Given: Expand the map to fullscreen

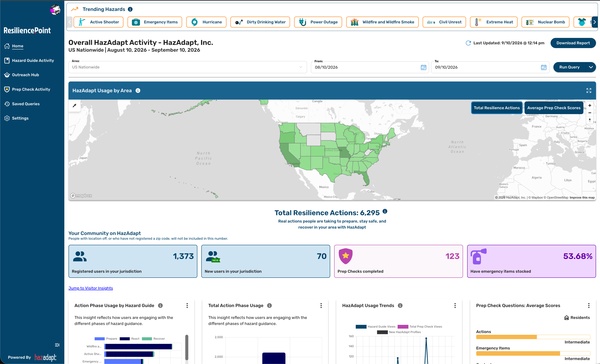Looking at the screenshot, I should (x=588, y=91).
